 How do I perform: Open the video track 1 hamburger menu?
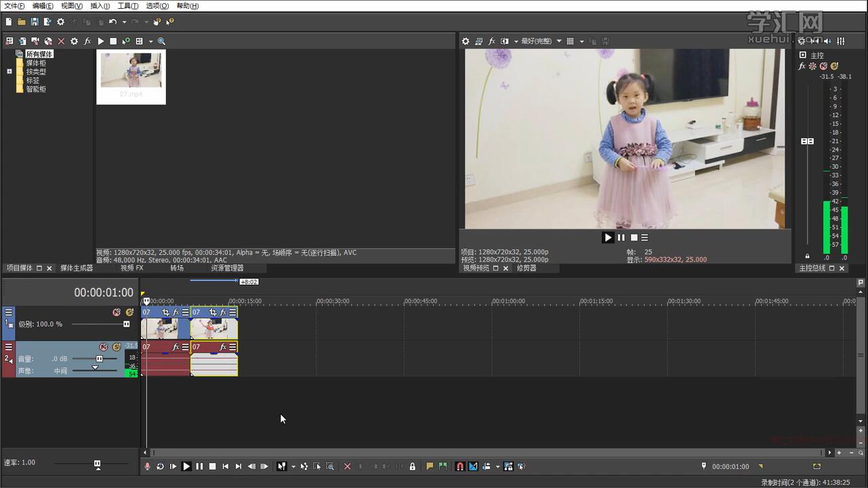click(x=9, y=312)
